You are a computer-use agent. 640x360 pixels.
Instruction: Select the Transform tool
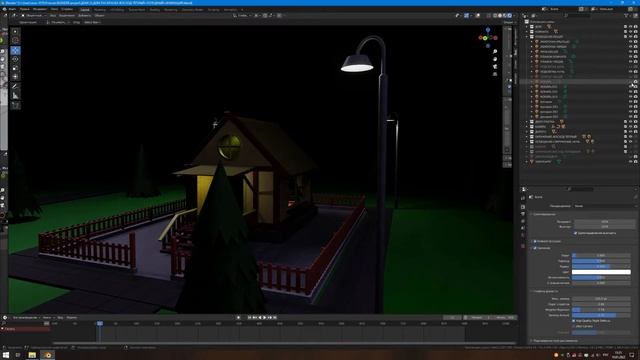tap(15, 76)
